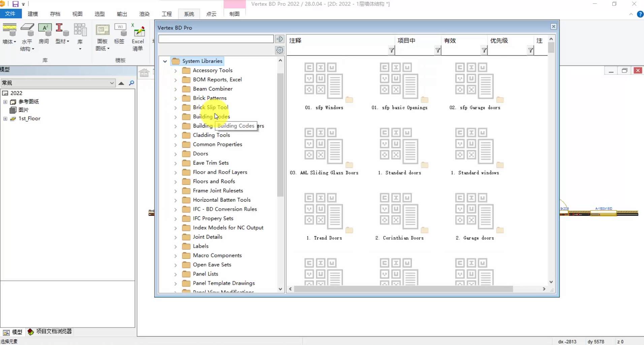This screenshot has height=345, width=644.
Task: Open the 墙体 wall library tool
Action: [x=9, y=34]
